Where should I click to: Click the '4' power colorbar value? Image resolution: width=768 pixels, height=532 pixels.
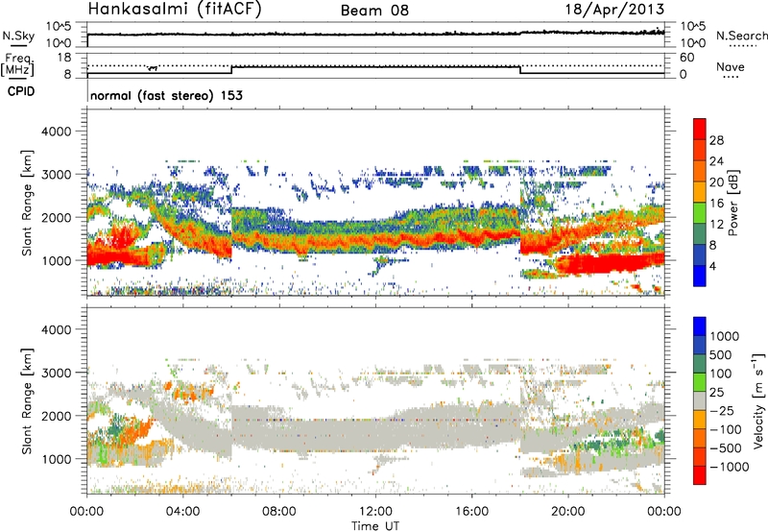(x=712, y=266)
